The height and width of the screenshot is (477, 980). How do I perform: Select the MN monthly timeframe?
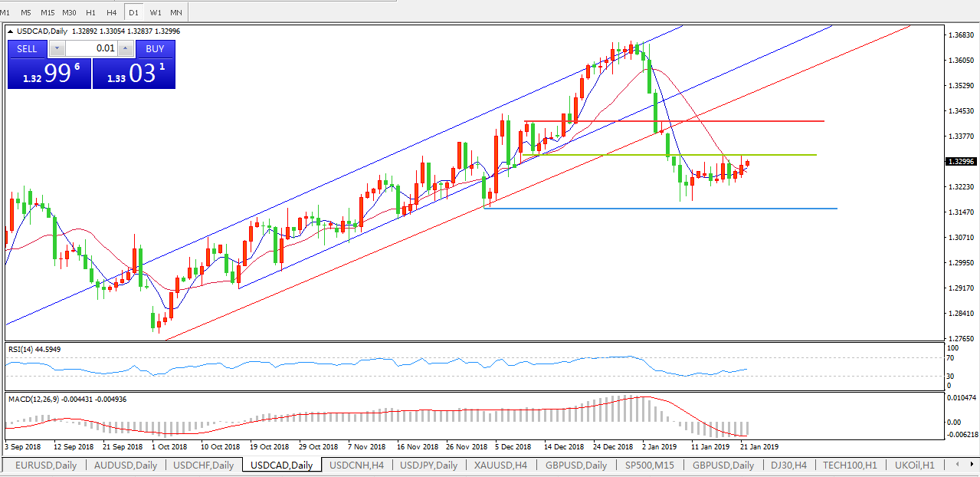(176, 12)
